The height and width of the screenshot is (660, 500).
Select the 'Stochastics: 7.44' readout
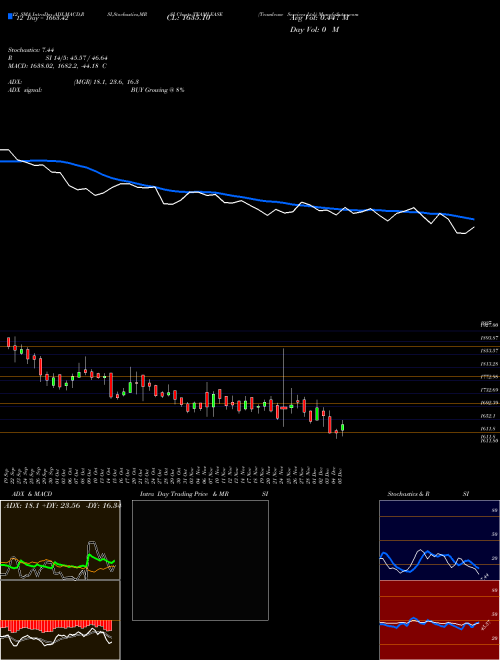(31, 50)
